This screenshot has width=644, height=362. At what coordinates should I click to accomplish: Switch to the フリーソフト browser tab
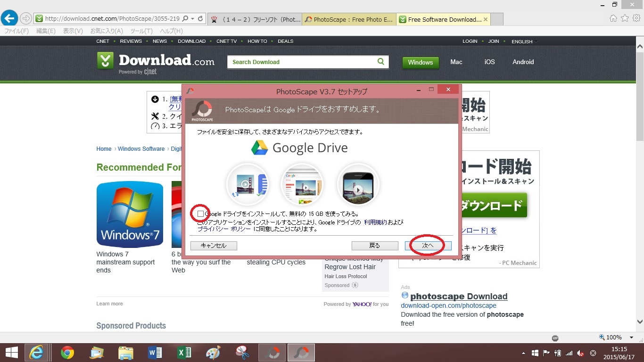coord(255,19)
